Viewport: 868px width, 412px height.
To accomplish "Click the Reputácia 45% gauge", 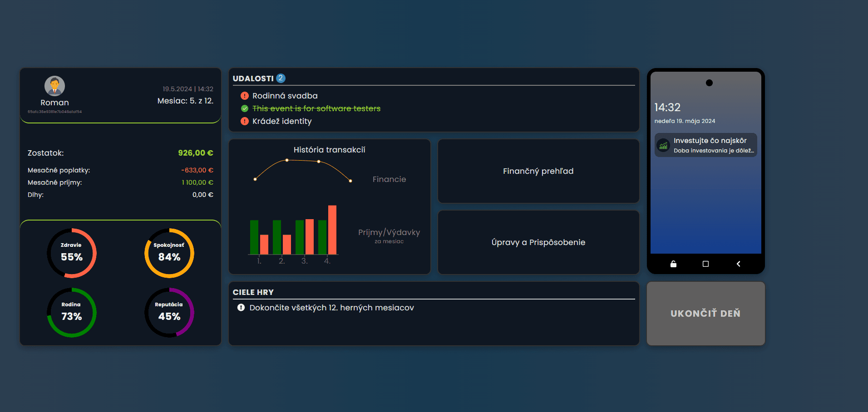I will [x=169, y=313].
